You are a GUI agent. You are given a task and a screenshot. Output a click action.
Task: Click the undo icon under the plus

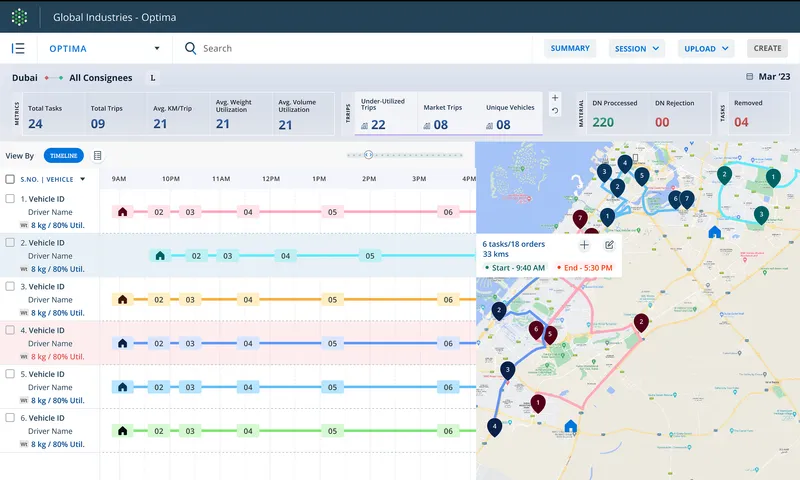click(555, 111)
